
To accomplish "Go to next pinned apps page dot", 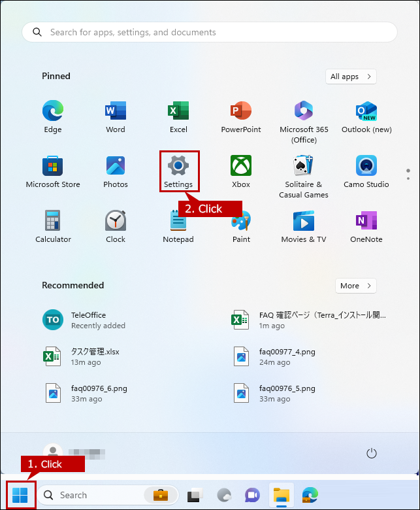I will point(408,178).
